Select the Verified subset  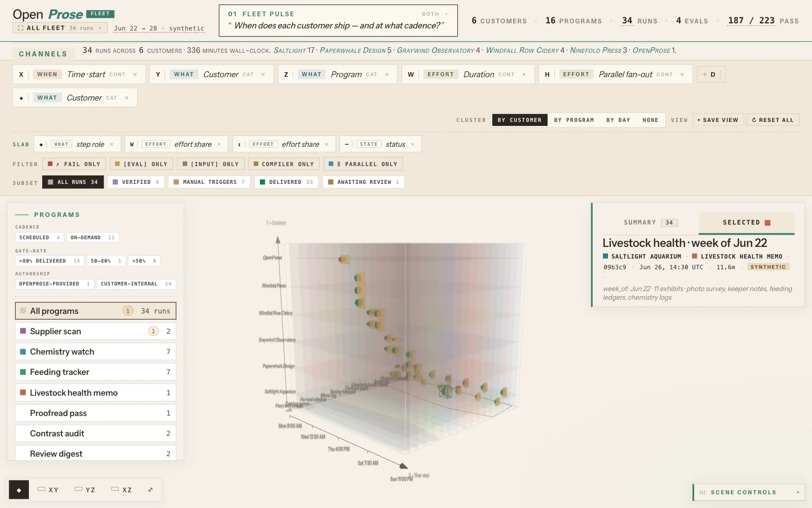[x=136, y=182]
